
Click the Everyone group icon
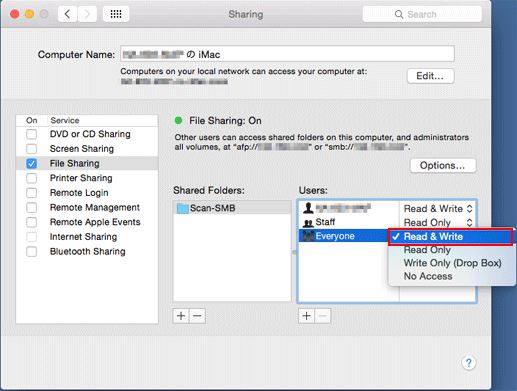308,236
